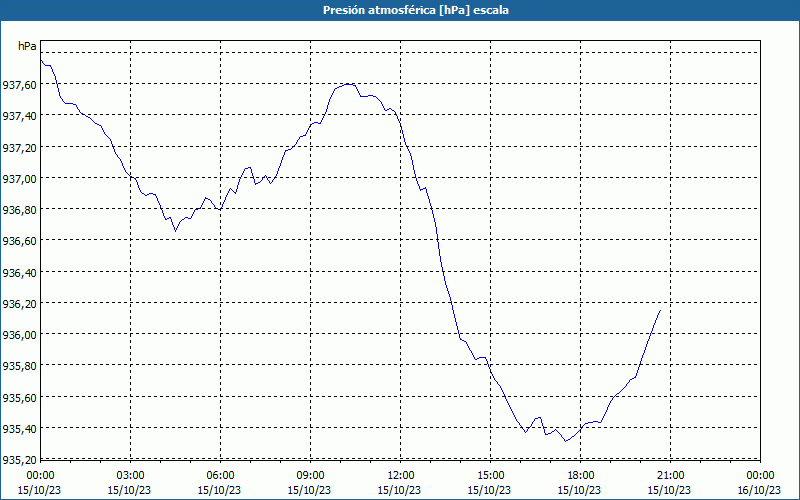Click the 936,00 y-axis label
The height and width of the screenshot is (500, 800).
click(20, 335)
